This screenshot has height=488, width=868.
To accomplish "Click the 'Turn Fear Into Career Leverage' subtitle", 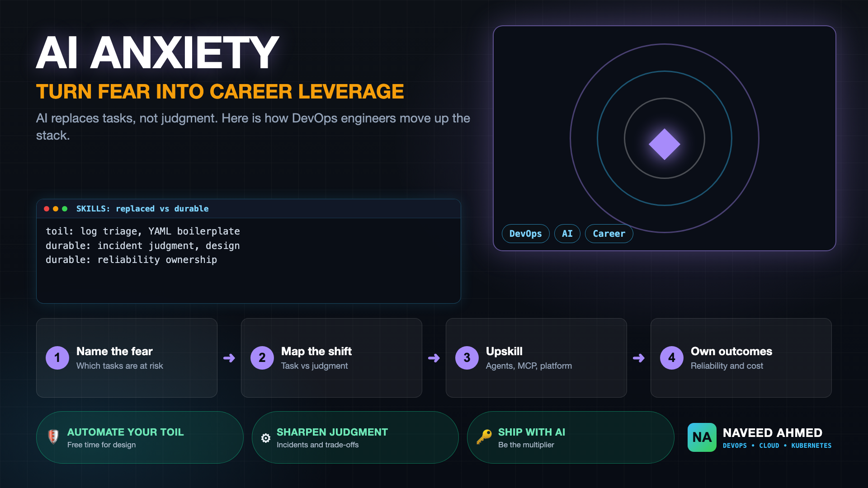I will coord(220,92).
